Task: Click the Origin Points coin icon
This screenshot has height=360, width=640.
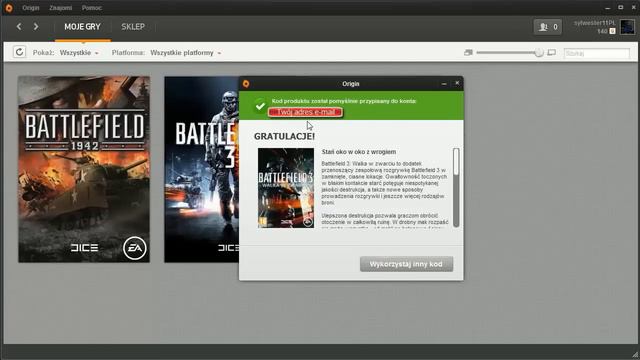Action: click(x=612, y=31)
